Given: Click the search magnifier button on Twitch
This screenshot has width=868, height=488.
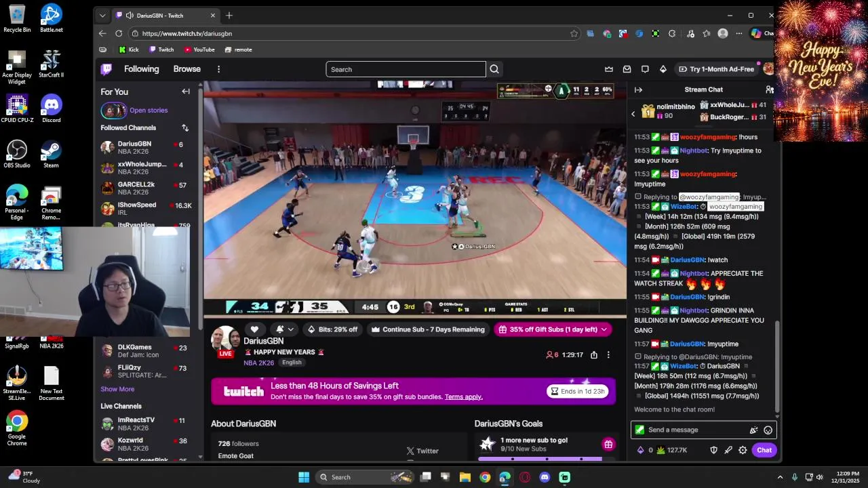Looking at the screenshot, I should [494, 69].
